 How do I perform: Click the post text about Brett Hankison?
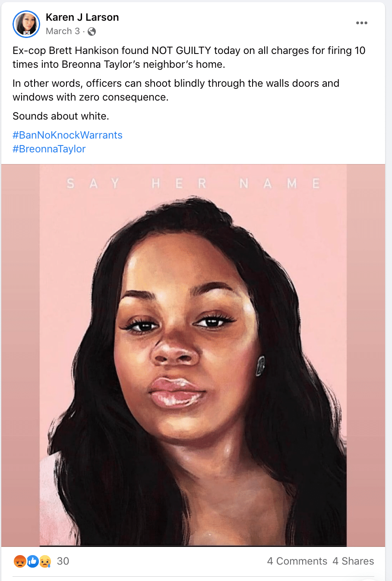tap(189, 57)
